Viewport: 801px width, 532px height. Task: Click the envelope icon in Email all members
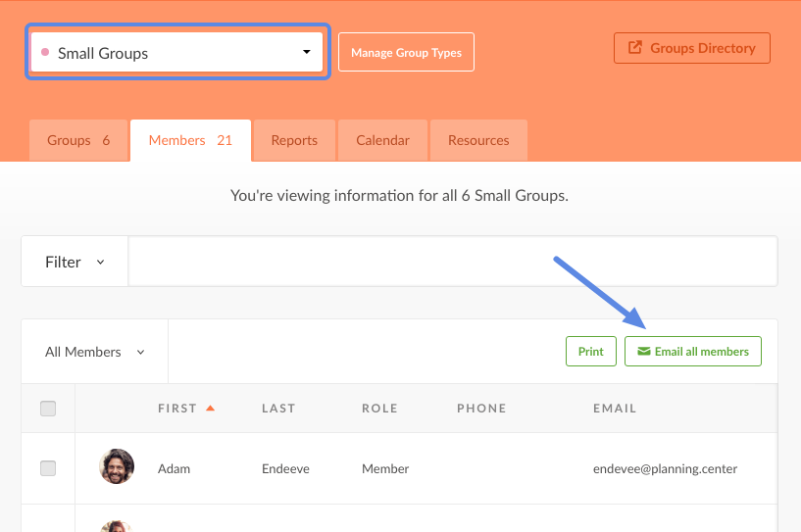pyautogui.click(x=644, y=352)
